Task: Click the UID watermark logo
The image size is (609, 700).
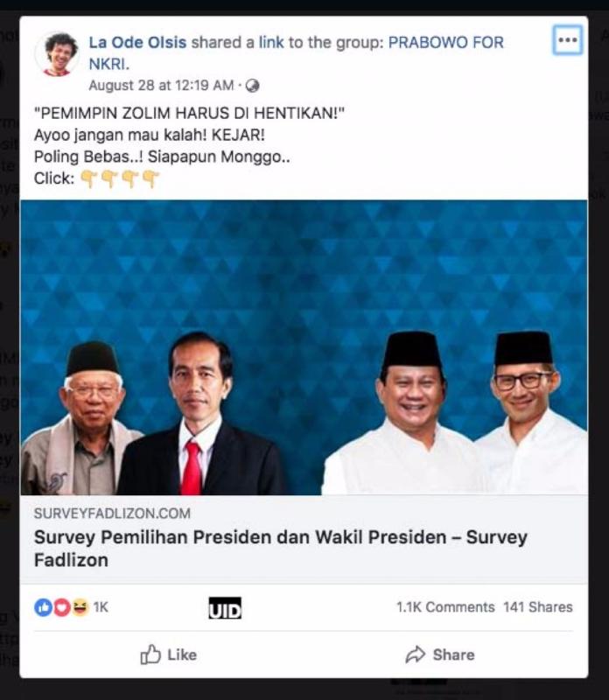Action: (225, 608)
